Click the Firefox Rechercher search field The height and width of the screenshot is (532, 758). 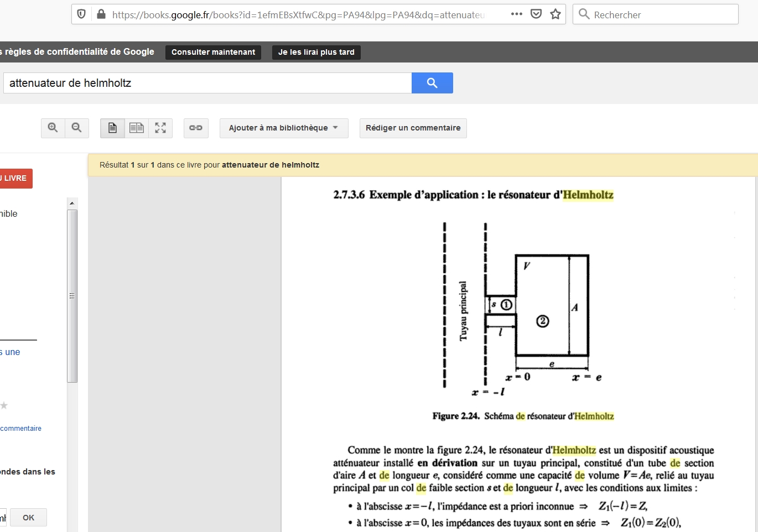(656, 14)
